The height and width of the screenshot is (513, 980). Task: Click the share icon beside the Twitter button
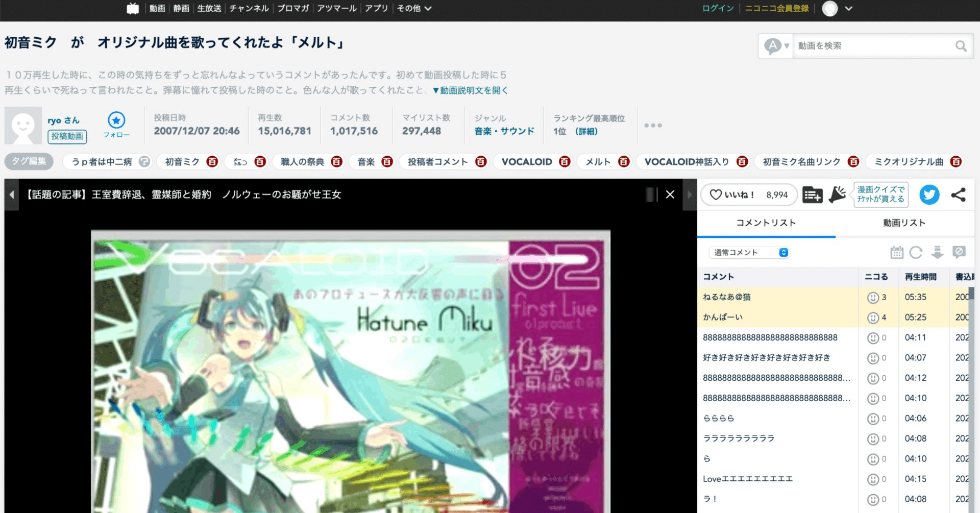[x=959, y=194]
